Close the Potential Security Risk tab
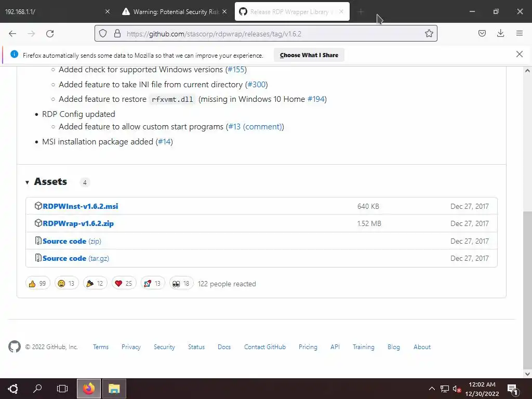532x399 pixels. coord(224,11)
